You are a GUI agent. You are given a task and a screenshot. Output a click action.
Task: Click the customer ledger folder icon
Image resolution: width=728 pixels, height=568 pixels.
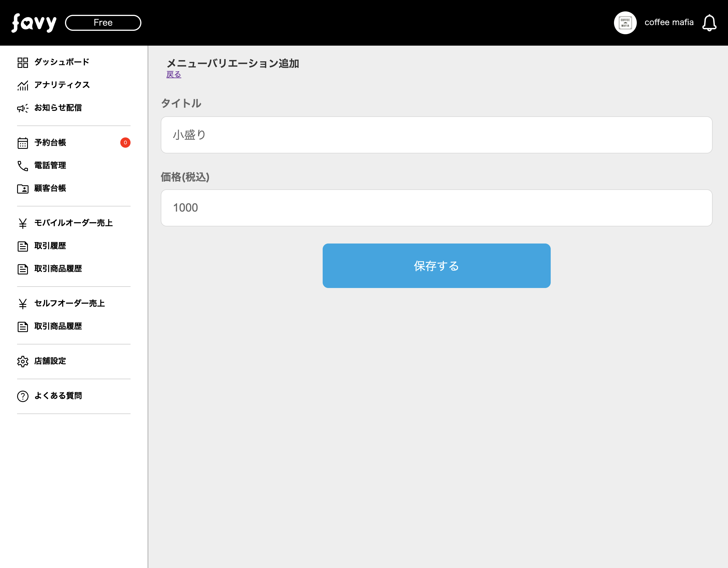[x=23, y=189]
